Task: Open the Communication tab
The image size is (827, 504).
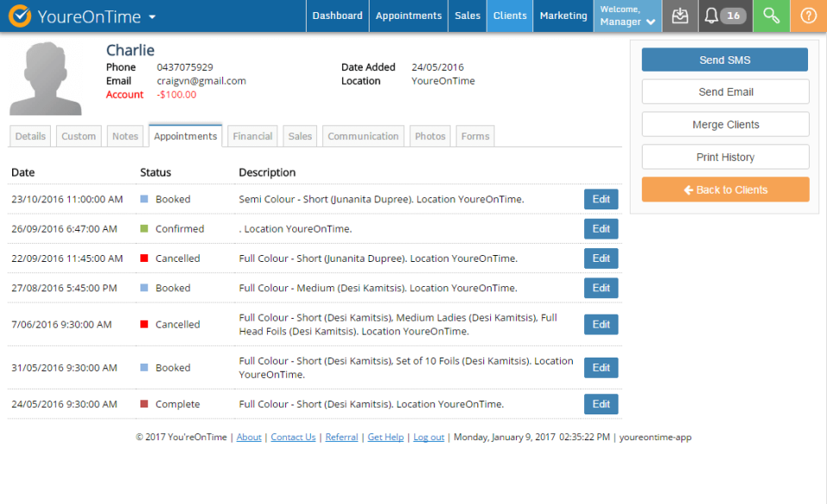Action: (x=363, y=136)
